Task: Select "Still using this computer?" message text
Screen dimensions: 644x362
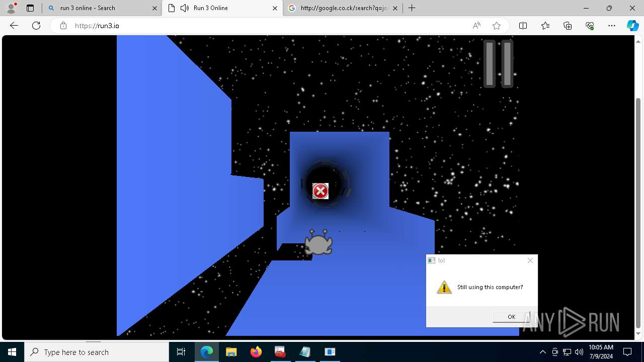Action: 490,287
